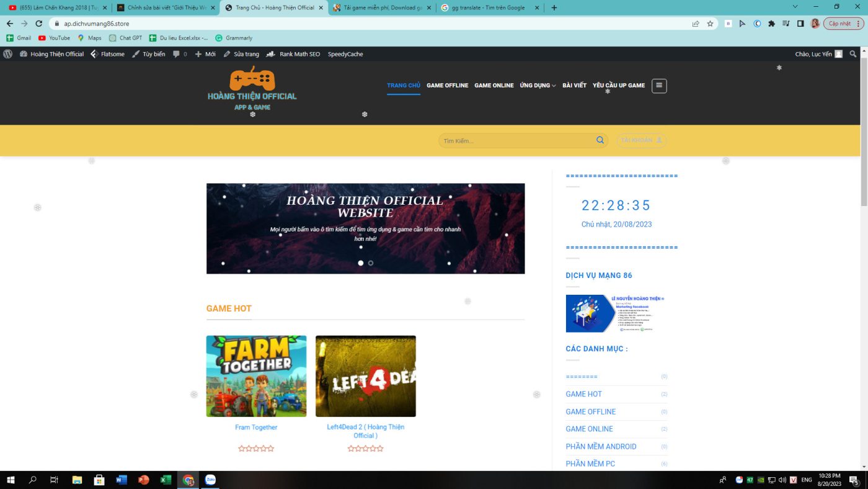Open the WordPress logo admin menu

coord(7,54)
